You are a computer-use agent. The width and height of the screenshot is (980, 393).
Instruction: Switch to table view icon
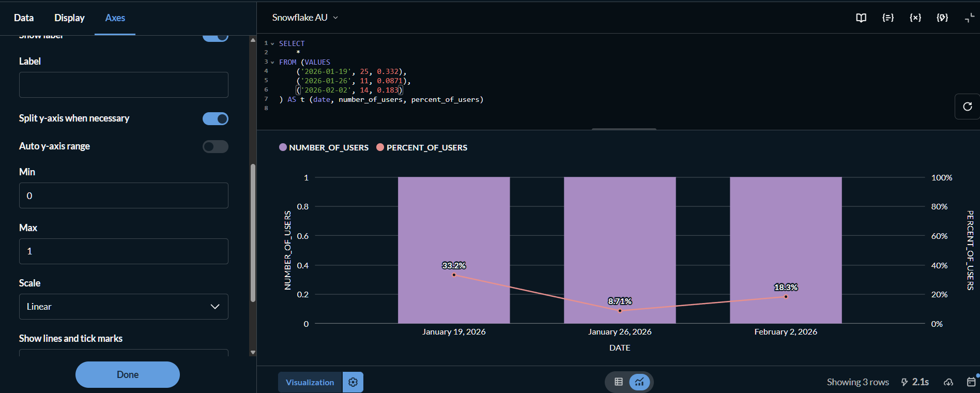[618, 382]
